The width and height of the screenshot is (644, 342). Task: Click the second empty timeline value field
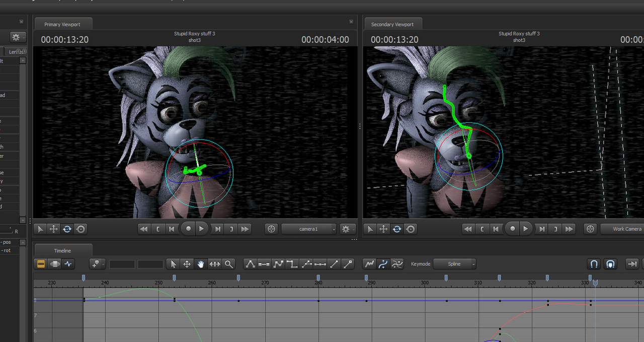[x=150, y=264]
